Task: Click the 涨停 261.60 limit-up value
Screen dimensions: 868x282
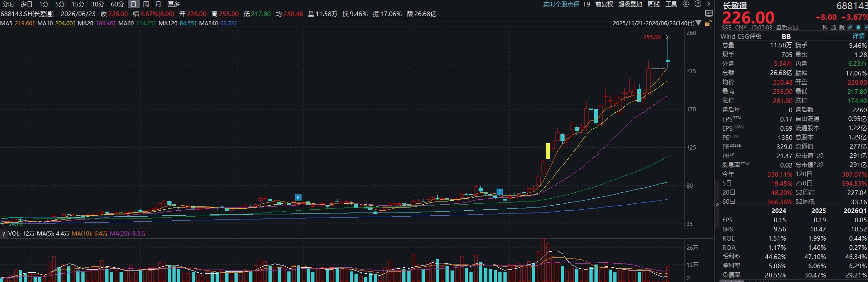Action: pyautogui.click(x=782, y=101)
